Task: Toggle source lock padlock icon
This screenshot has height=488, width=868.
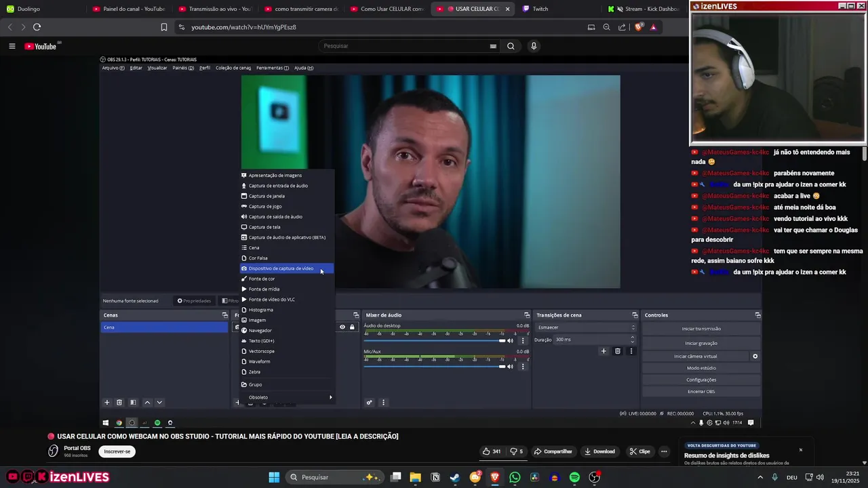Action: point(352,327)
